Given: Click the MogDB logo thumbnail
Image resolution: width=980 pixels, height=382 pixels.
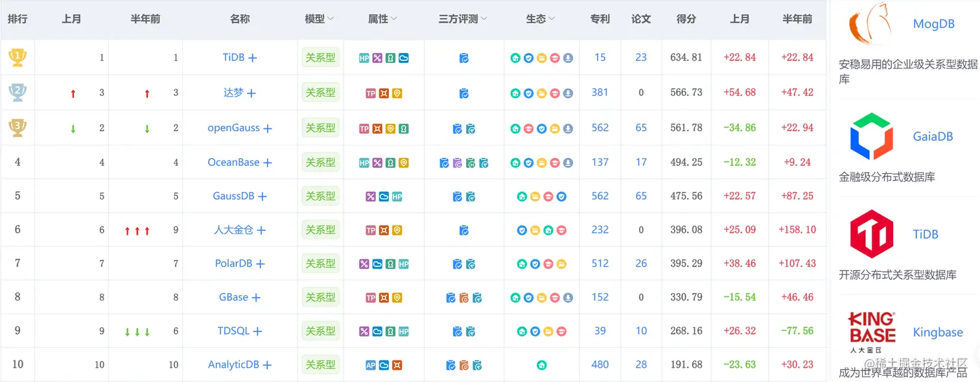Looking at the screenshot, I should 871,23.
